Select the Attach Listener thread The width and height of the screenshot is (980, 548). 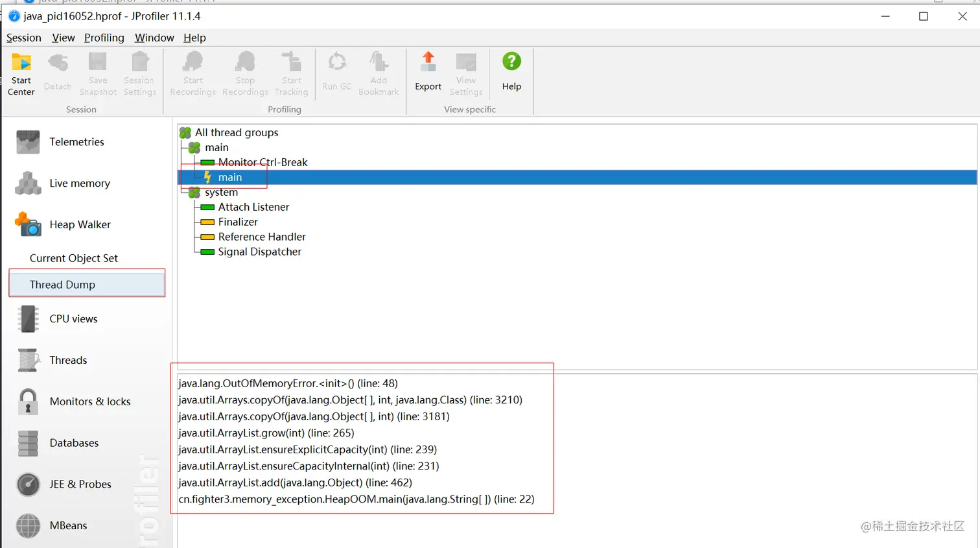pos(253,207)
